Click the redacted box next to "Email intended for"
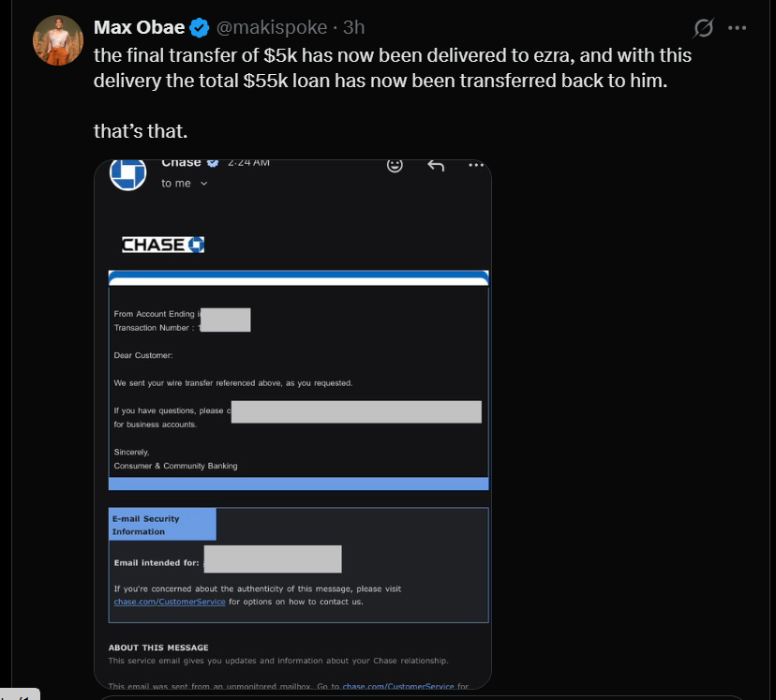Viewport: 776px width, 700px height. tap(273, 559)
